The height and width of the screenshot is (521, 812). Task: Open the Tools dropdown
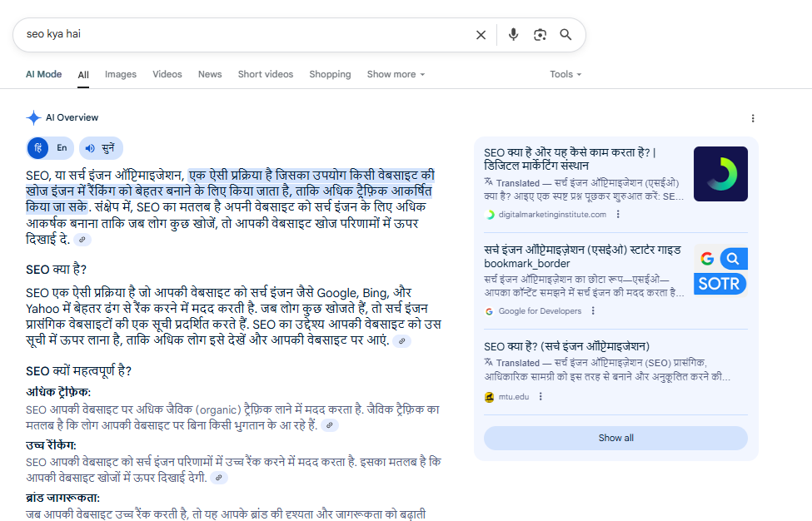coord(565,74)
